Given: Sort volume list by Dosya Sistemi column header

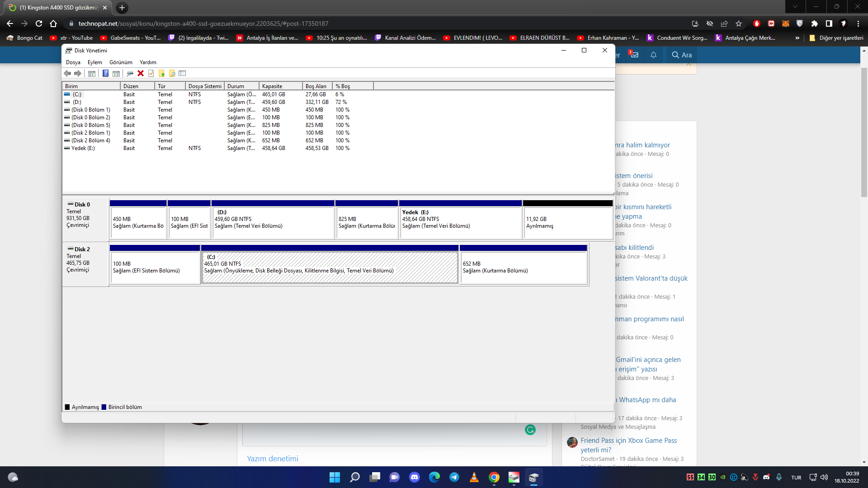Looking at the screenshot, I should click(x=205, y=86).
